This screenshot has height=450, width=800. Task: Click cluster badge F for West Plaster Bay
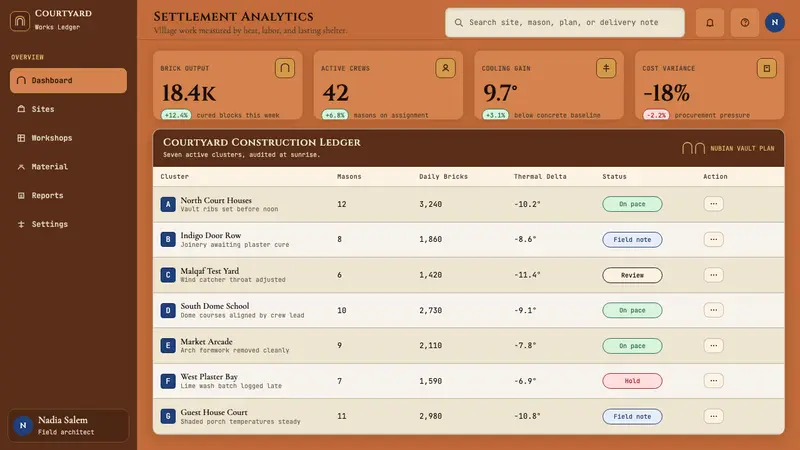[168, 381]
